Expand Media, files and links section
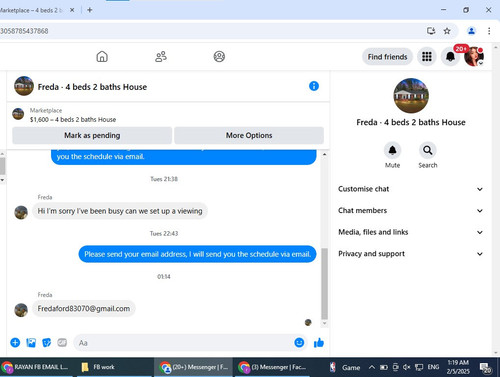The height and width of the screenshot is (377, 500). point(410,232)
